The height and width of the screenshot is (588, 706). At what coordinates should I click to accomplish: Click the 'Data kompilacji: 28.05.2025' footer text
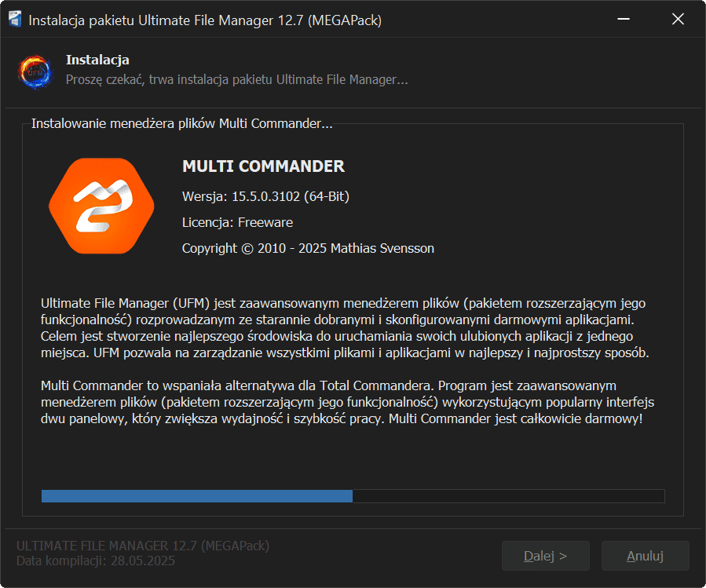click(96, 561)
